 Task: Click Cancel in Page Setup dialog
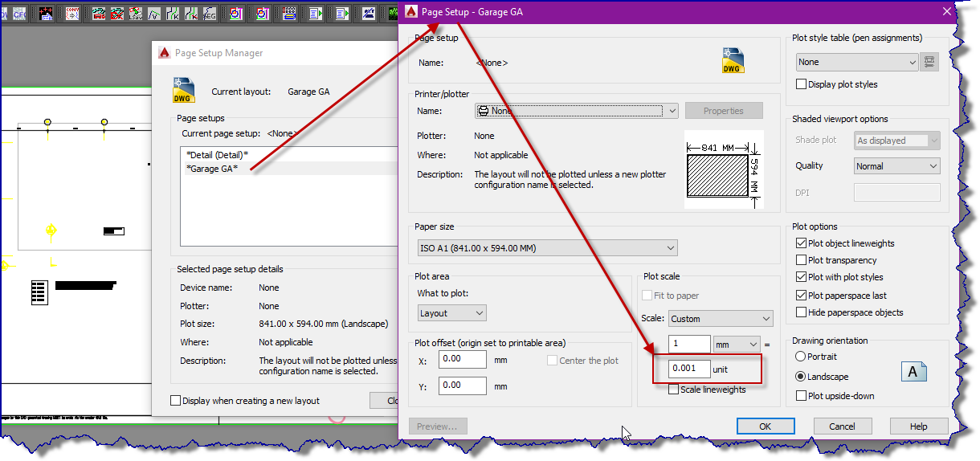843,426
